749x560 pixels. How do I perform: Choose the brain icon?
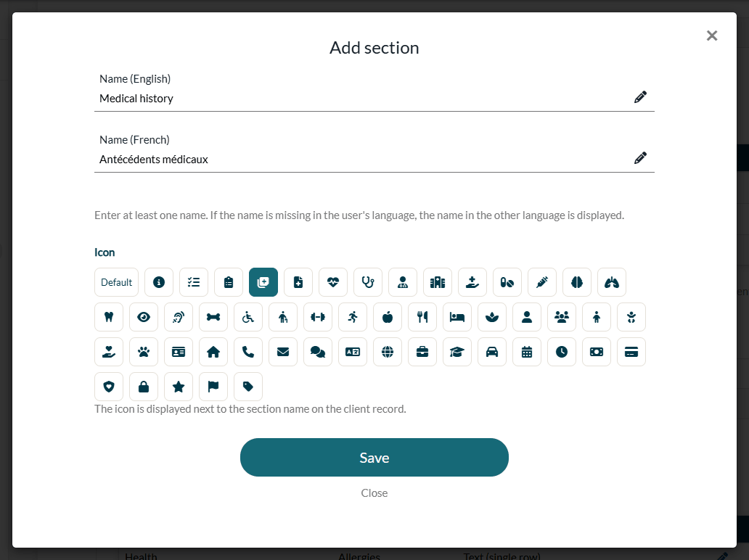point(577,282)
